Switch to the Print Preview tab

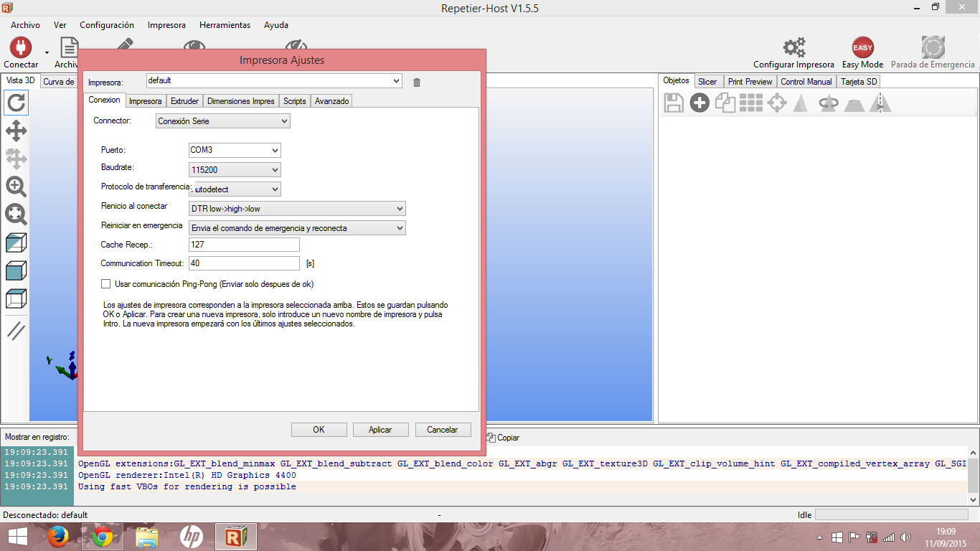750,82
